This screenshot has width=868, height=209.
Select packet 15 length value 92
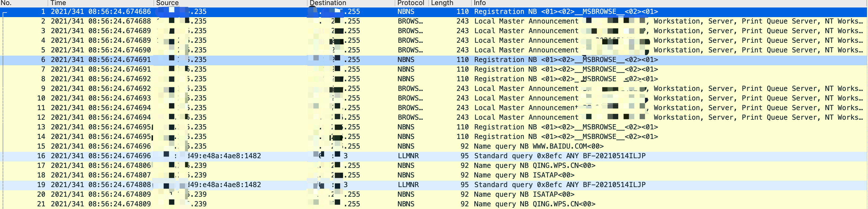point(465,146)
